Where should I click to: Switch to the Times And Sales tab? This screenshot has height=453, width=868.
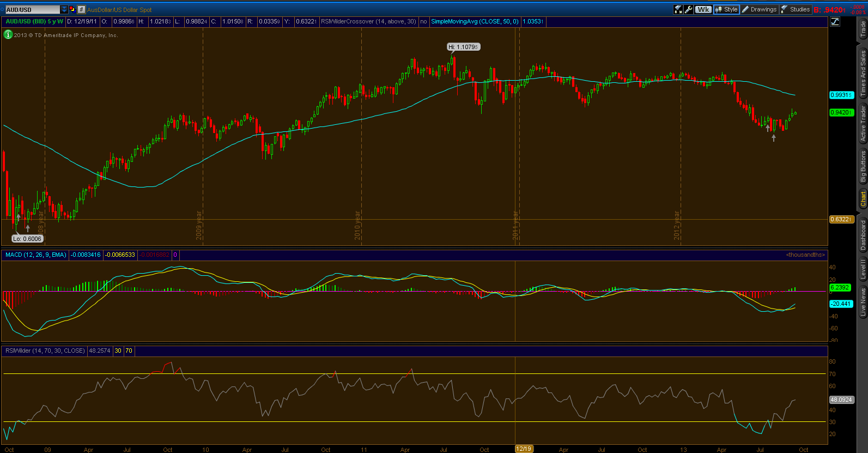(863, 74)
